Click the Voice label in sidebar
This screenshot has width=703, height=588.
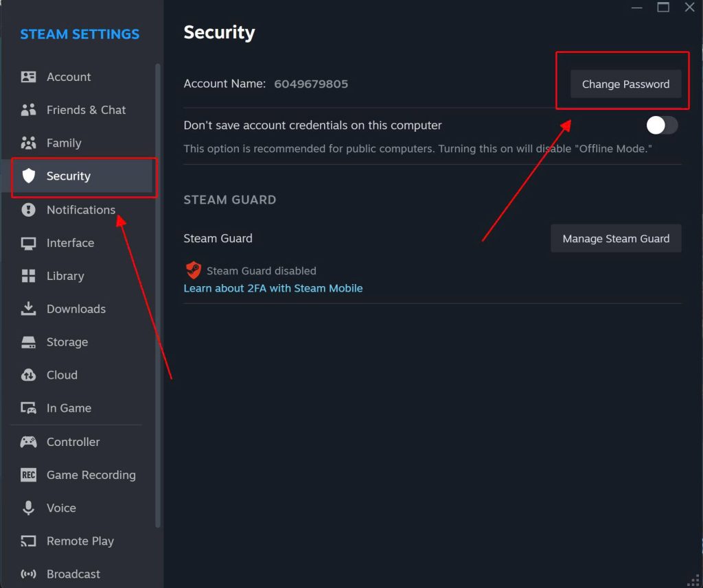61,508
